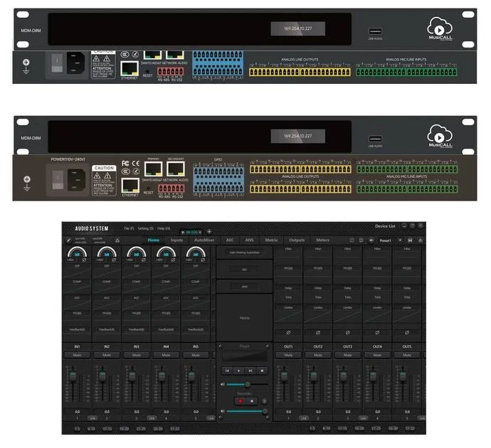Mute the IN2 channel

pos(107,355)
